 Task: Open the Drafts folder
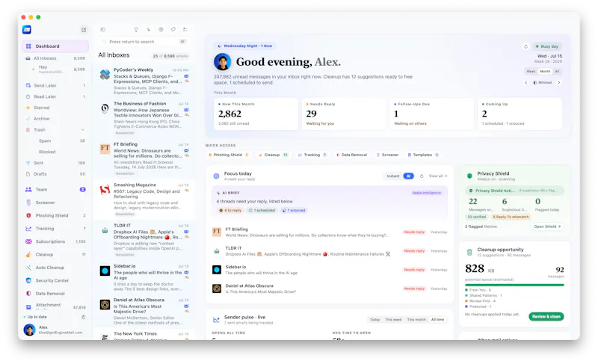(55, 174)
